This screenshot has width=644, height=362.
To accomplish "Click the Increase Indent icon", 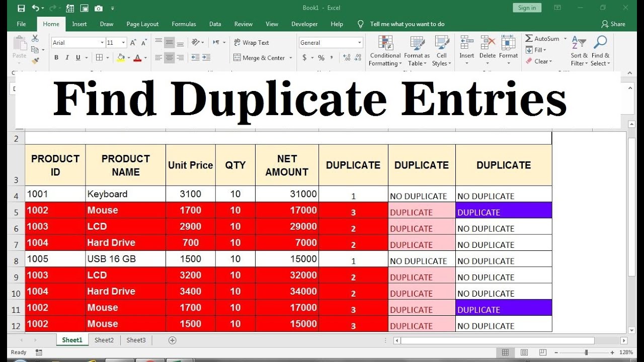I will pos(206,58).
